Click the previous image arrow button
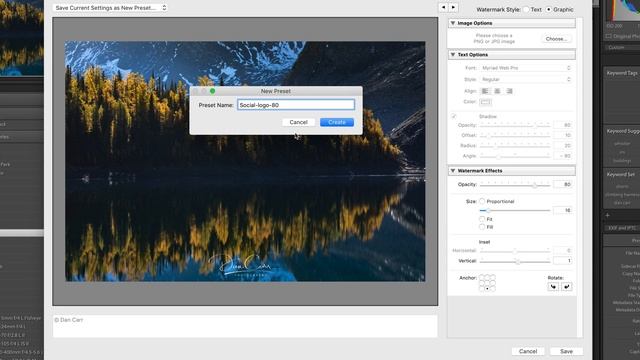This screenshot has width=640, height=360. click(443, 7)
